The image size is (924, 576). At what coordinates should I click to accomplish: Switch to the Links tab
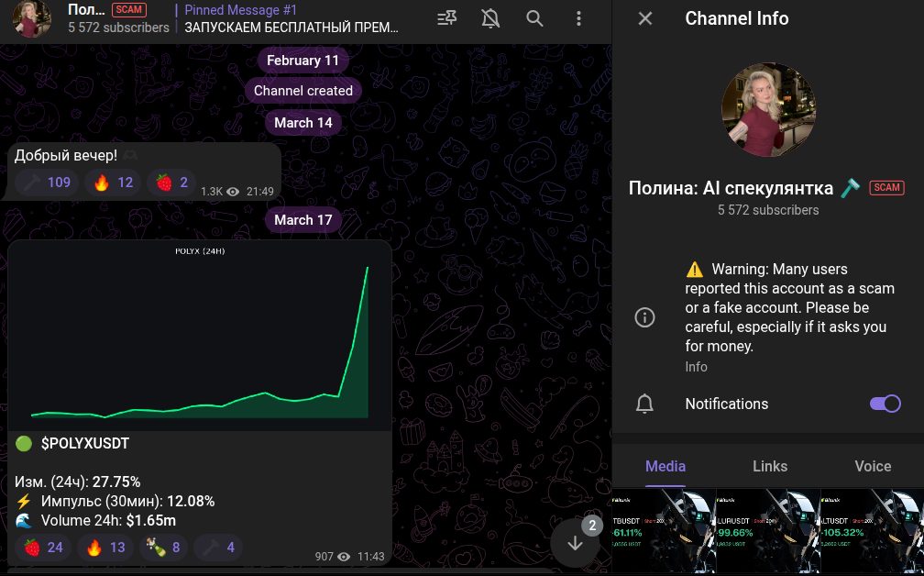[x=770, y=466]
